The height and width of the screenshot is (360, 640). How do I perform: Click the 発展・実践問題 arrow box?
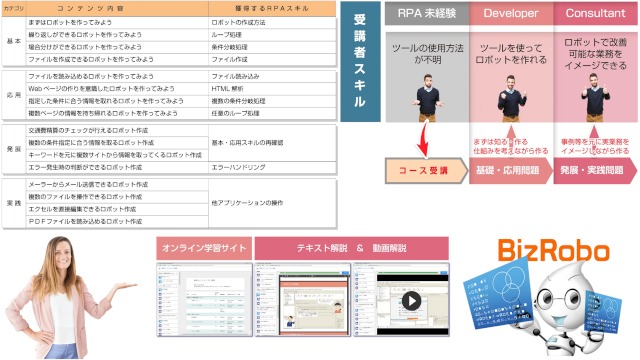(x=595, y=171)
